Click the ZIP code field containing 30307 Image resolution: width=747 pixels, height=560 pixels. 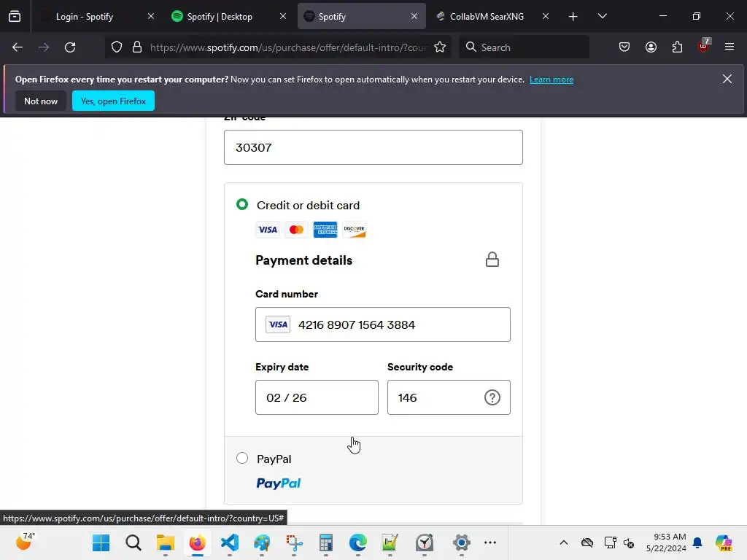point(373,147)
